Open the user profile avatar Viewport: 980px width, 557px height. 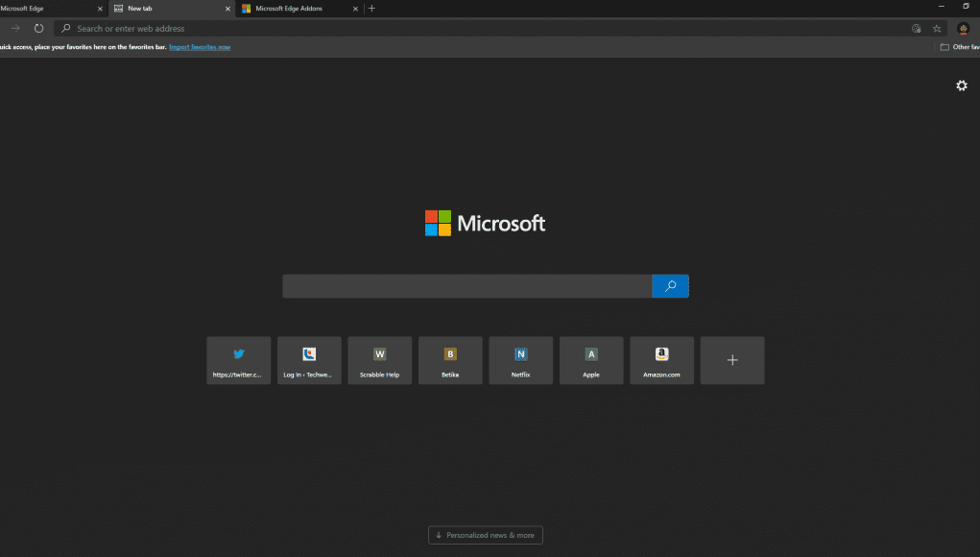click(x=963, y=28)
